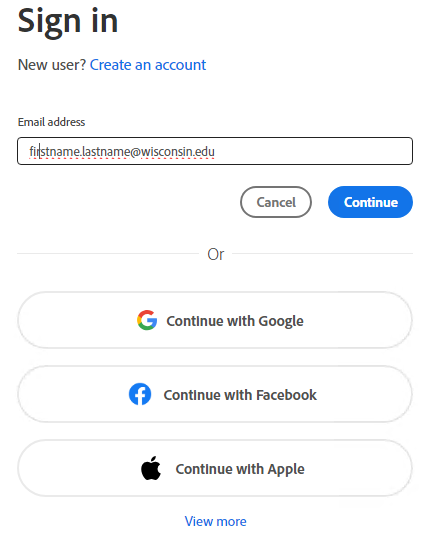The width and height of the screenshot is (436, 536).
Task: Click the Email address field label
Action: (x=51, y=122)
